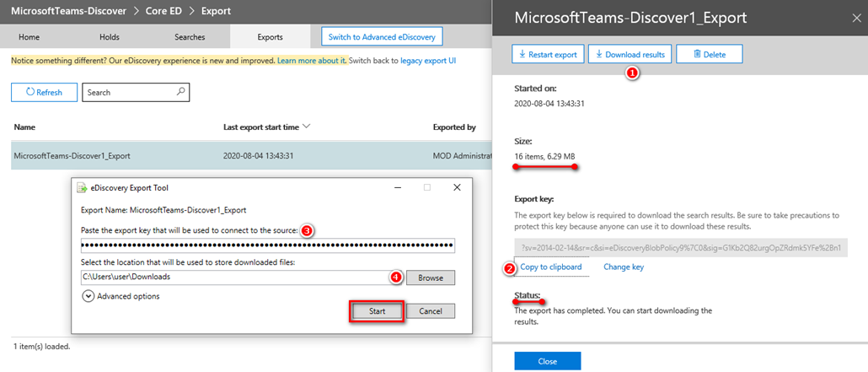Expand Advanced options in Export Tool
This screenshot has height=372, width=868.
tap(121, 296)
